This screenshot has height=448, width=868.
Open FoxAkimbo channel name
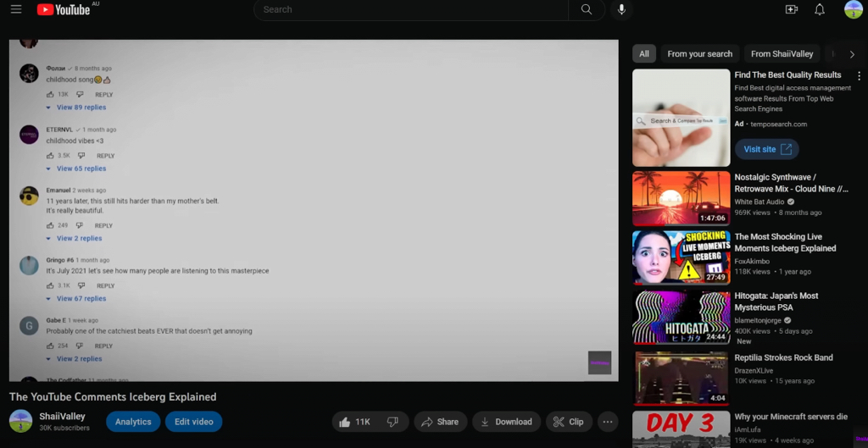[x=752, y=261]
